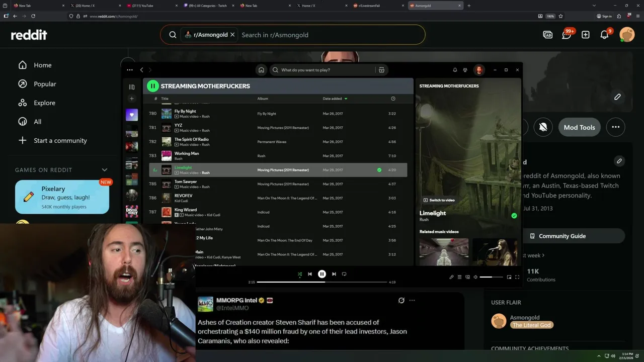
Task: Toggle shuffle in Spotify player
Action: pyautogui.click(x=300, y=274)
